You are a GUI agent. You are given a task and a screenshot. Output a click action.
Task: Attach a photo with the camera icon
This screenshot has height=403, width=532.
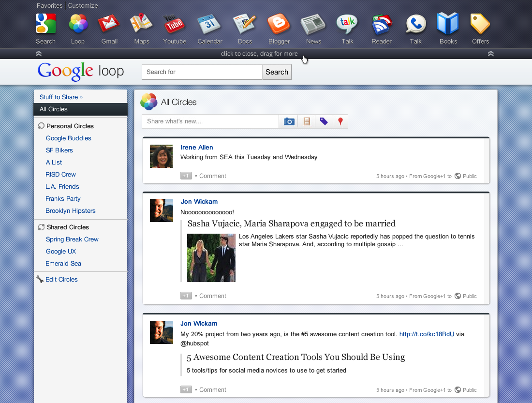pyautogui.click(x=289, y=121)
